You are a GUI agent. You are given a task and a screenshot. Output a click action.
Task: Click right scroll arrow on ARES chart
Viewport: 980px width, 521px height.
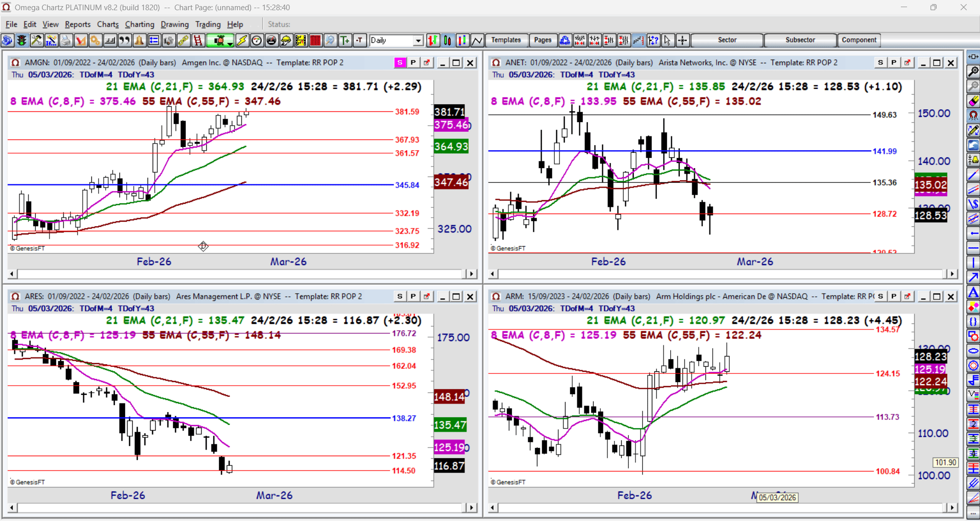coord(472,508)
